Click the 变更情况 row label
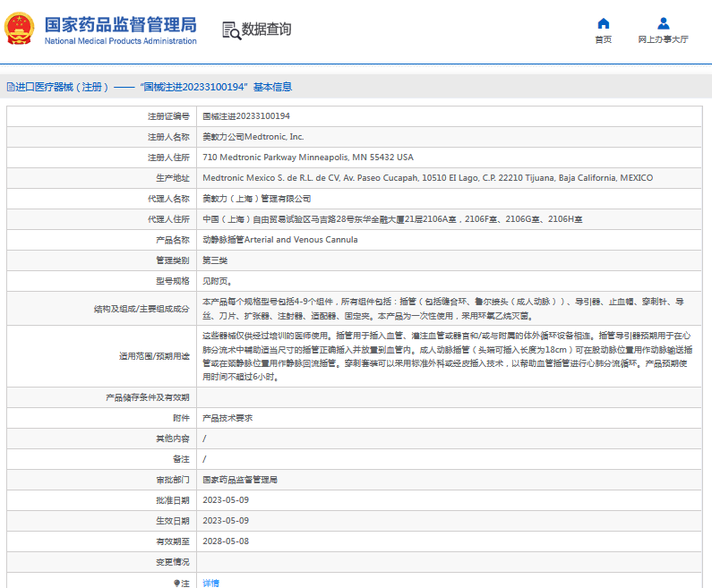 pos(173,562)
